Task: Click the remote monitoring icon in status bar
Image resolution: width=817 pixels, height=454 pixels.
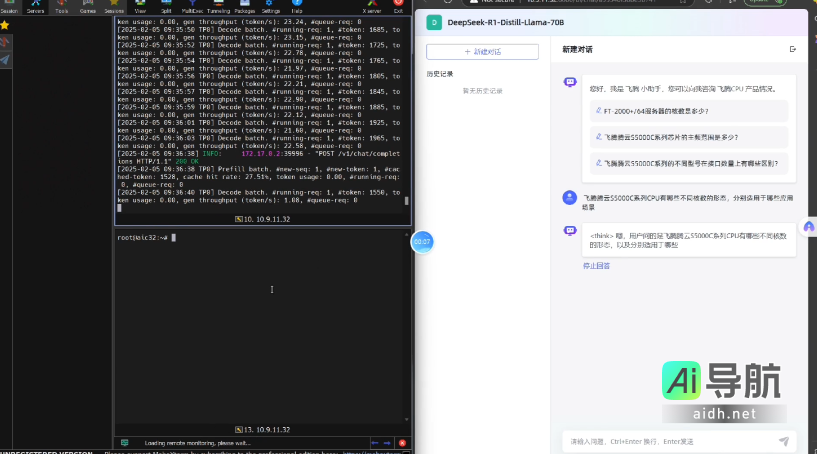Action: (125, 443)
